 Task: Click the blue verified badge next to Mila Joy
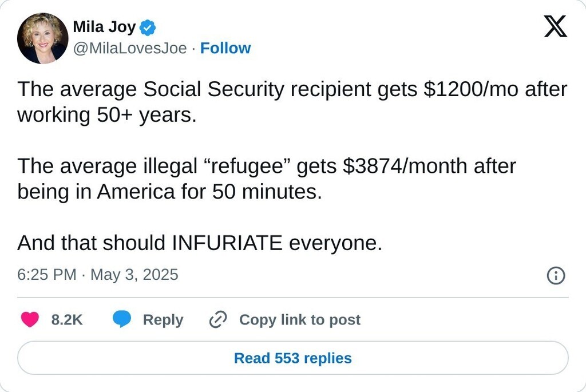pyautogui.click(x=148, y=27)
